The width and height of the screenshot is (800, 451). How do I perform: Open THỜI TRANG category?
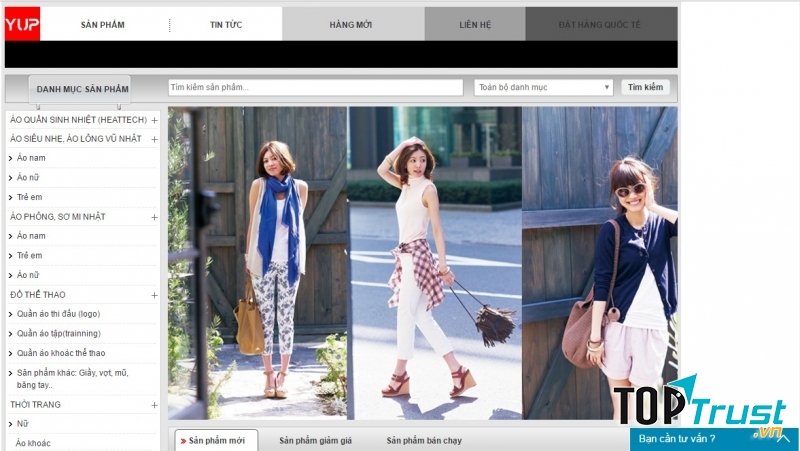click(35, 405)
